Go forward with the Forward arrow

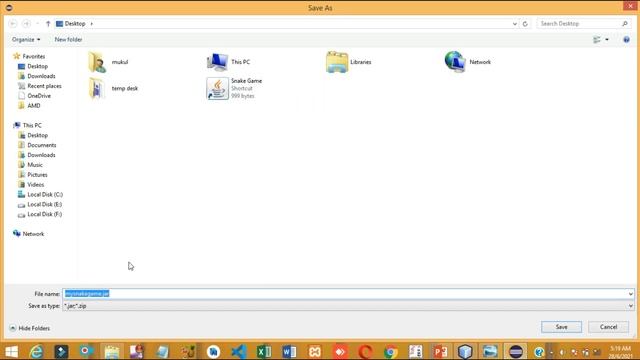coord(27,24)
